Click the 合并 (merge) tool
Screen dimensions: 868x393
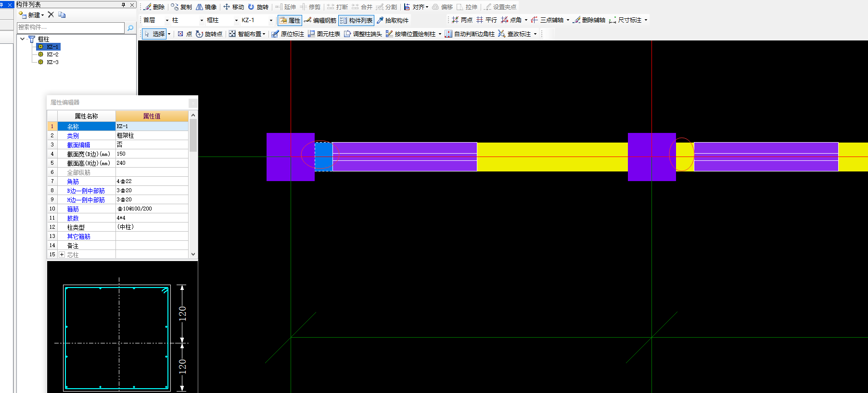(x=362, y=7)
